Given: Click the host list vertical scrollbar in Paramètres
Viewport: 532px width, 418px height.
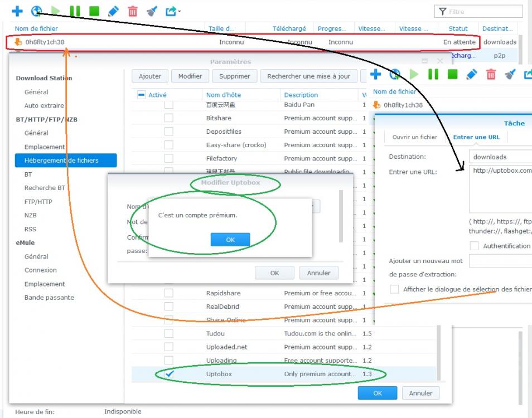Looking at the screenshot, I should 438,353.
